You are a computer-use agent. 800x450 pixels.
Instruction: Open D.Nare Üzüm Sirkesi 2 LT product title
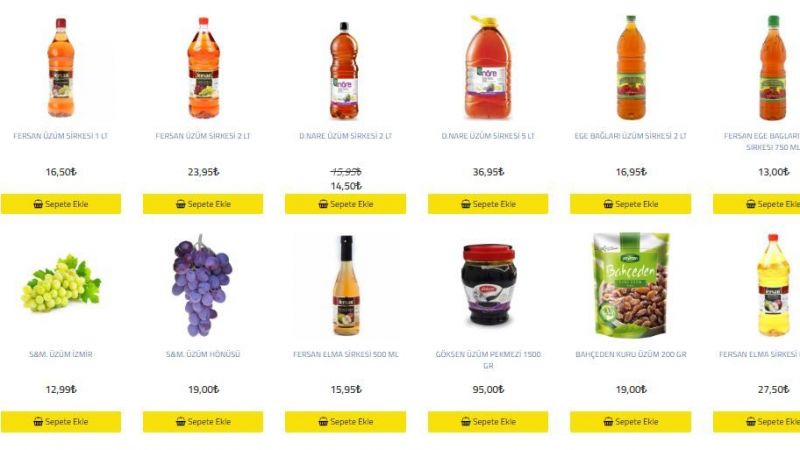345,136
